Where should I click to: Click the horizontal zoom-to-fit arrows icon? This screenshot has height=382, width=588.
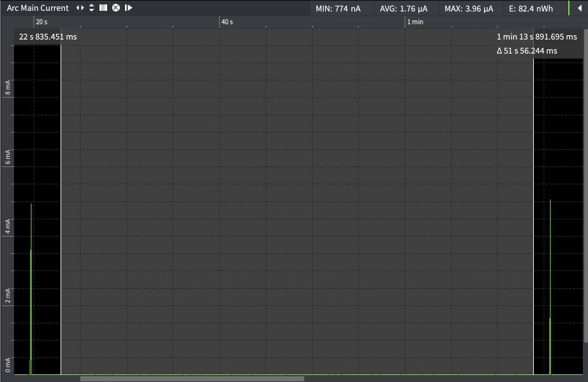tap(80, 8)
